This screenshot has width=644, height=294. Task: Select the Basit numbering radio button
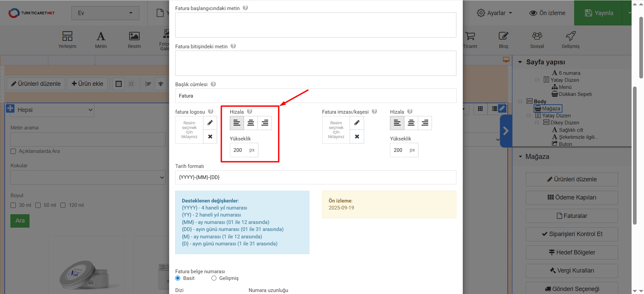click(178, 278)
